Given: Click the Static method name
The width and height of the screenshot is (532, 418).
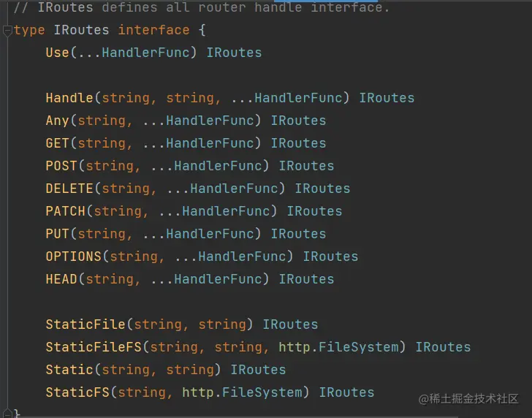Looking at the screenshot, I should pos(69,370).
